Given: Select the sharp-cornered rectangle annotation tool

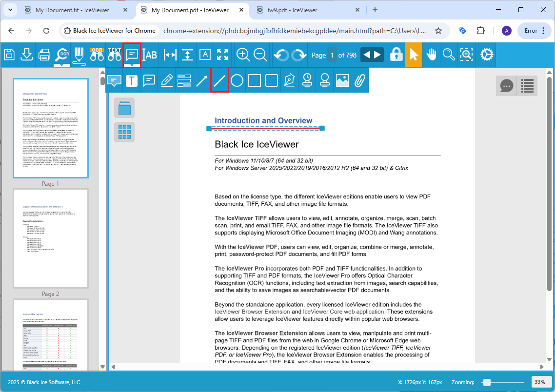Looking at the screenshot, I should pyautogui.click(x=255, y=80).
